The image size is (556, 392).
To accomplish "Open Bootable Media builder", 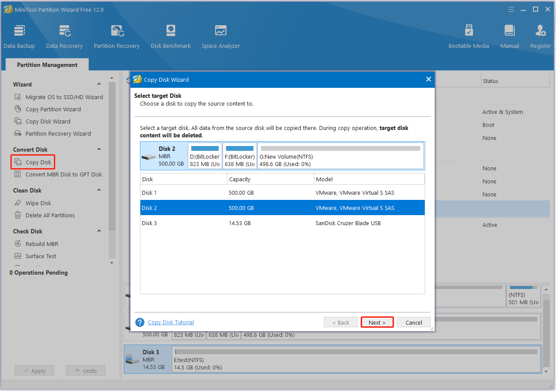I will [x=469, y=37].
